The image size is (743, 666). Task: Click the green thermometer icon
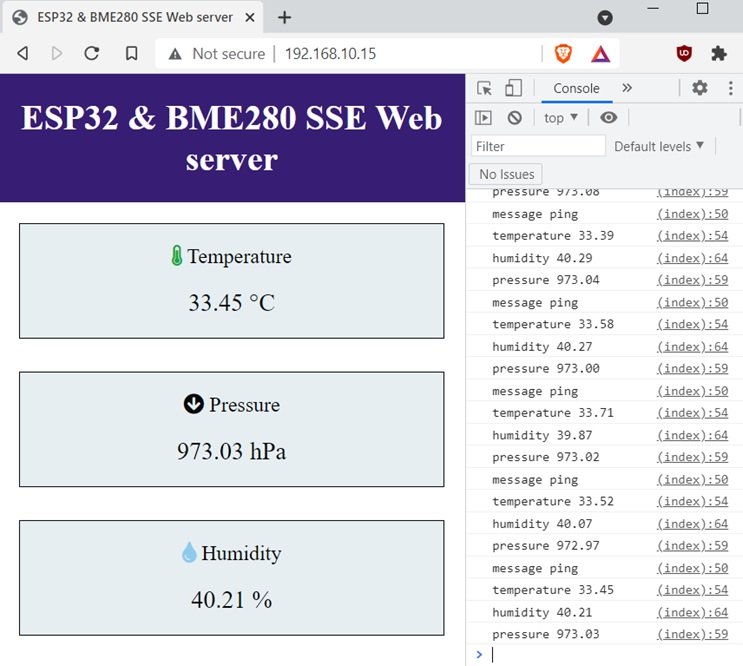pyautogui.click(x=176, y=256)
